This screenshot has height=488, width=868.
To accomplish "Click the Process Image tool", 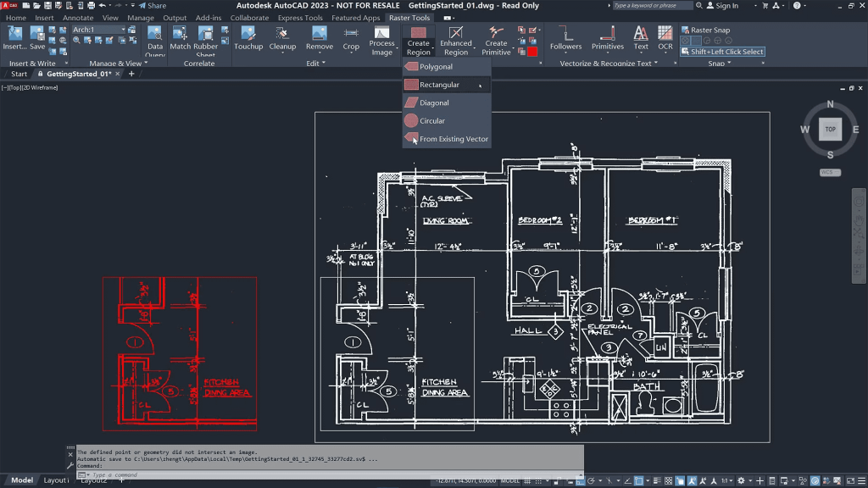I will coord(382,41).
